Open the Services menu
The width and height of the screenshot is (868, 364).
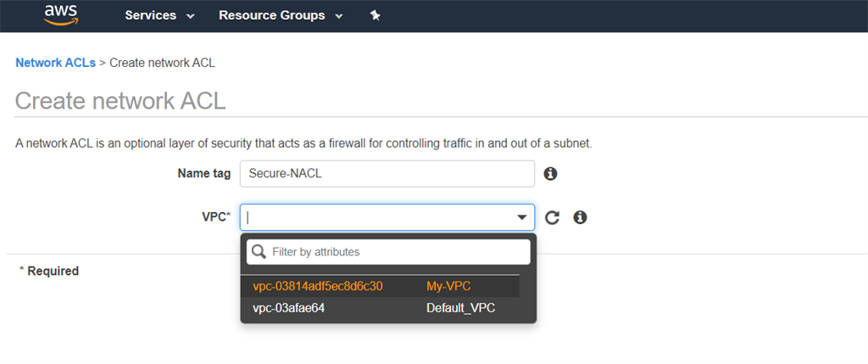click(x=151, y=15)
